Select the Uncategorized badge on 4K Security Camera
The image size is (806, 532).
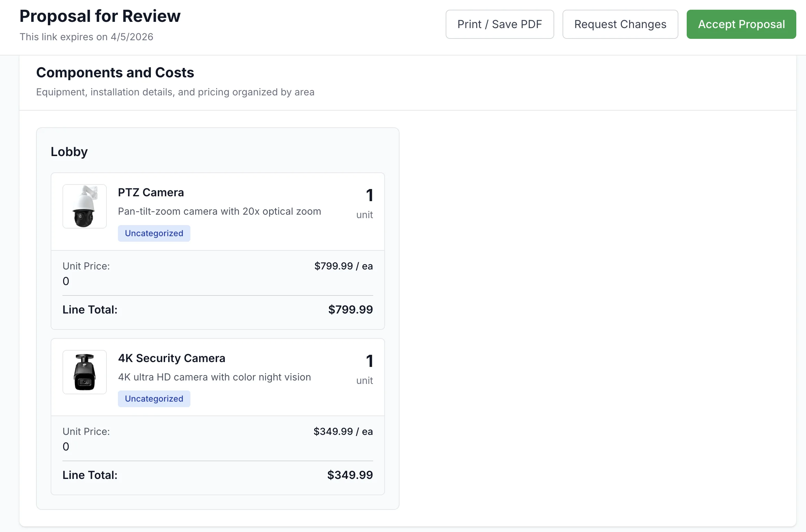coord(154,398)
